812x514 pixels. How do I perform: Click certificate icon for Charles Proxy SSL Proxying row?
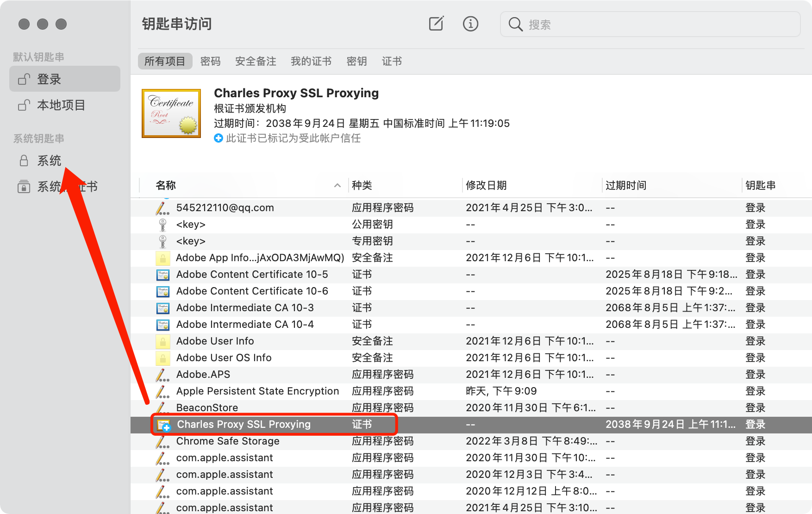[x=164, y=425]
